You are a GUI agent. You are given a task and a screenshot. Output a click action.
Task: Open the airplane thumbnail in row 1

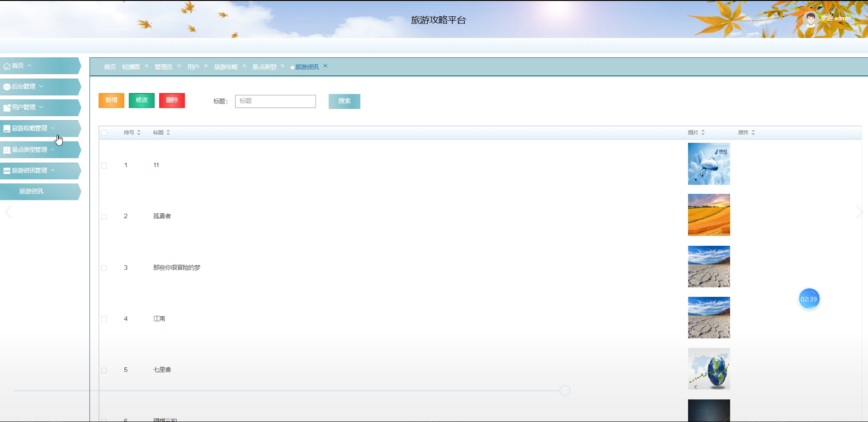point(709,164)
